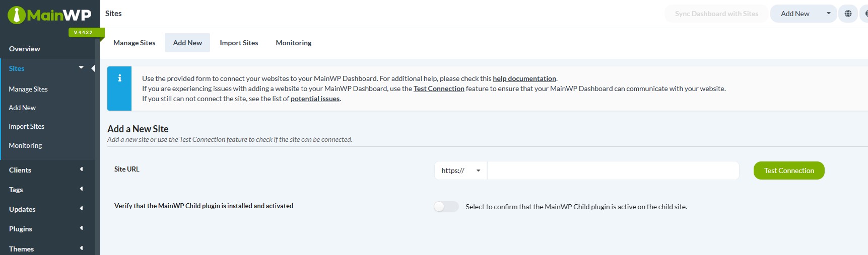Click the MainWP logo icon

point(17,15)
